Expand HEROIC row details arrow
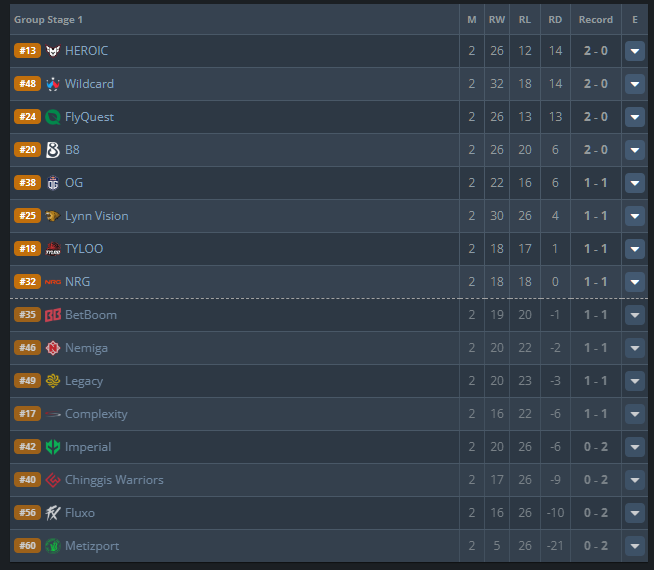This screenshot has height=570, width=654. (635, 51)
